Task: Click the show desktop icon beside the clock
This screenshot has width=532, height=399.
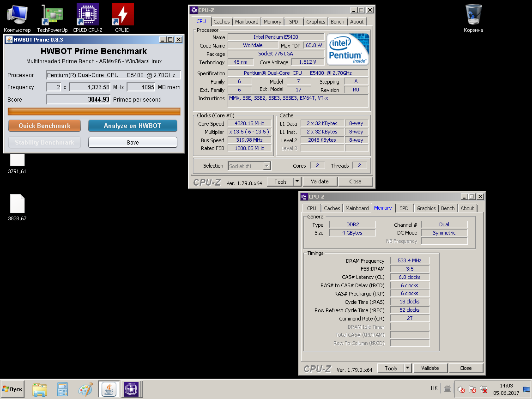Action: click(x=526, y=389)
